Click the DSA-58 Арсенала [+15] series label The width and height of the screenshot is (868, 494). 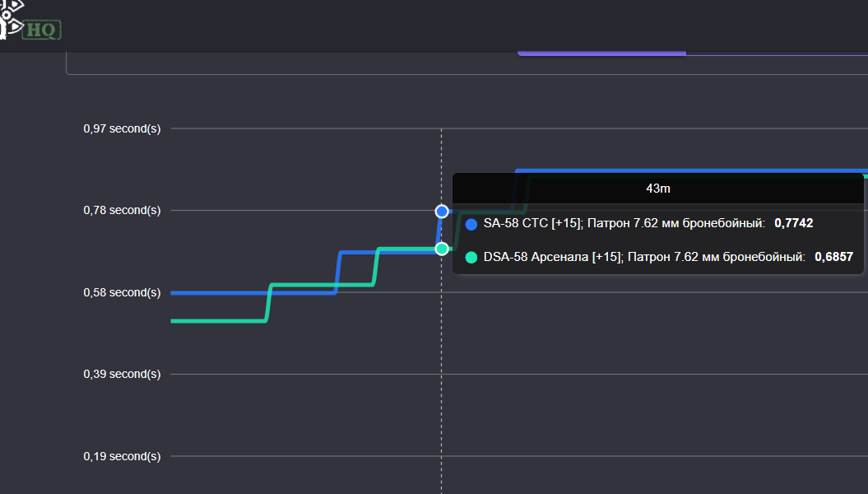point(644,257)
